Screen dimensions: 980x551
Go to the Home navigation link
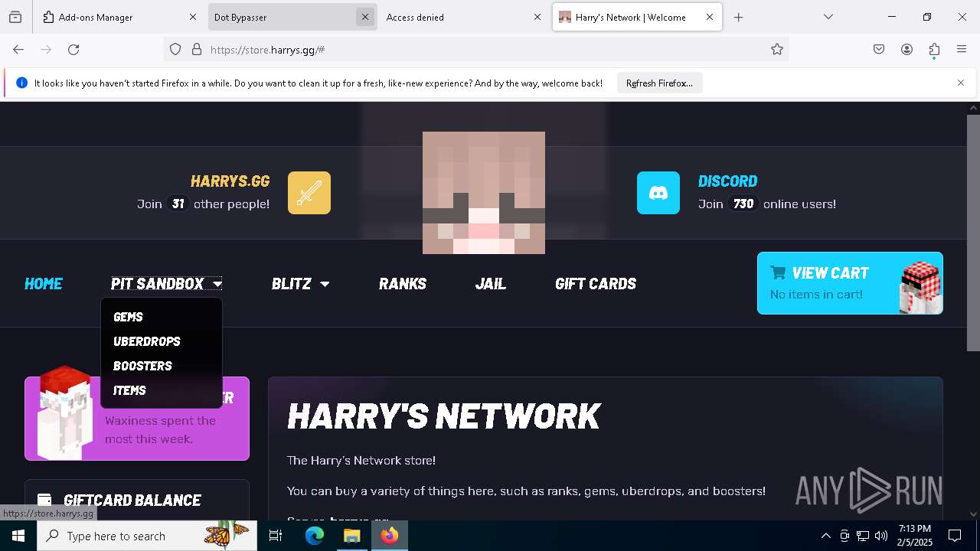point(44,284)
